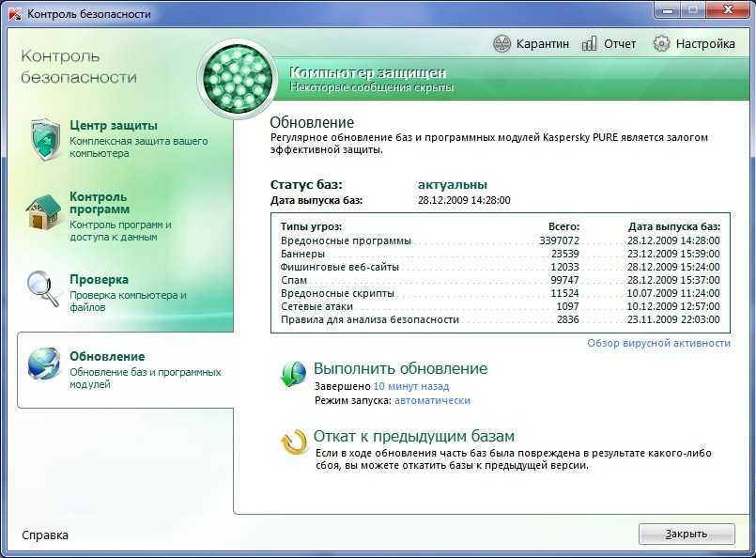Roll back using Откат к предыдущим базам
The width and height of the screenshot is (756, 558).
click(413, 437)
